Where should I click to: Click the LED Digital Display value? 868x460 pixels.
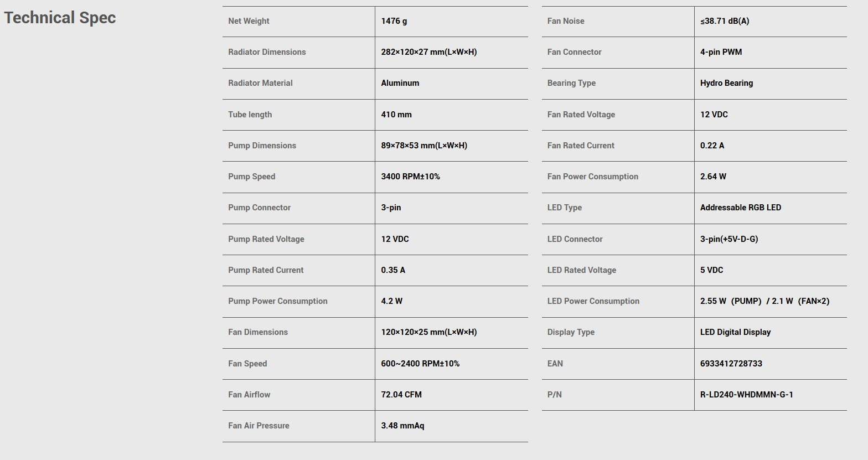(735, 332)
